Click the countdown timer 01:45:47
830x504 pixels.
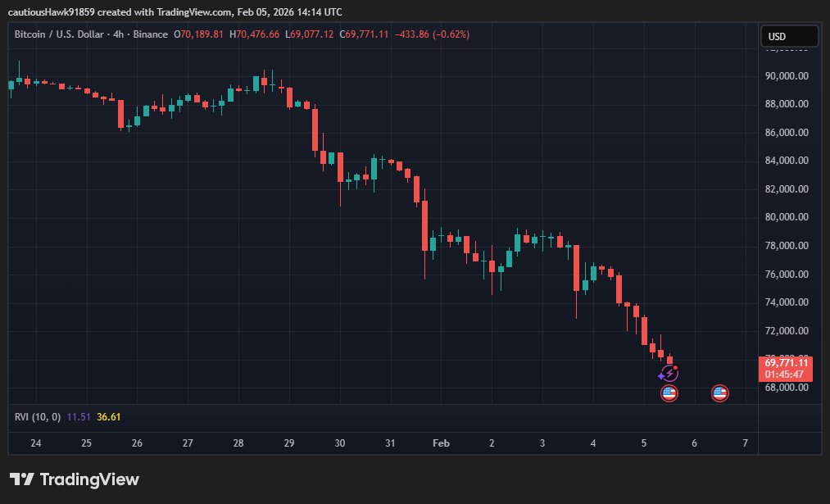click(786, 373)
